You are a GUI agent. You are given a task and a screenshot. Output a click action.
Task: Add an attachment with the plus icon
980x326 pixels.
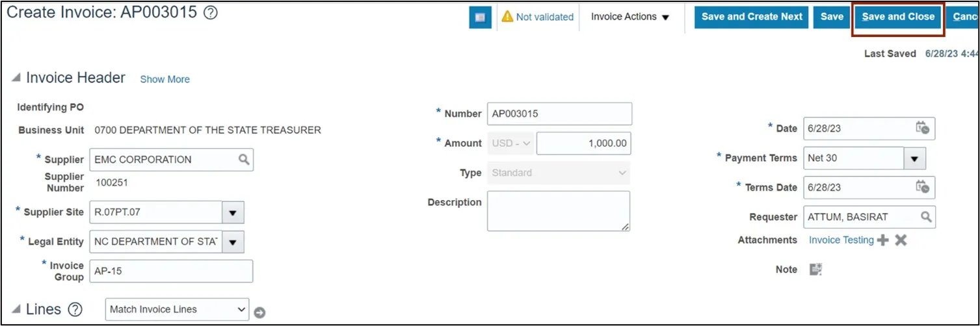(x=882, y=240)
